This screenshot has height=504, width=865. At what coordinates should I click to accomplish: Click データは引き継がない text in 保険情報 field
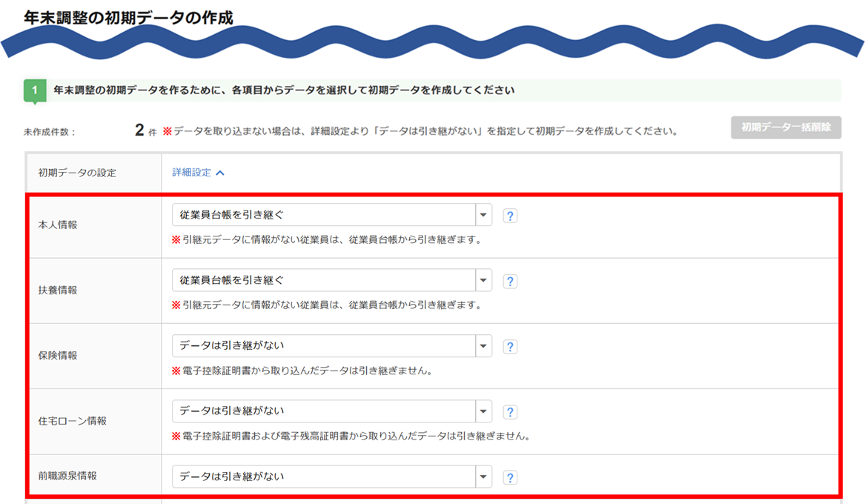click(x=232, y=345)
